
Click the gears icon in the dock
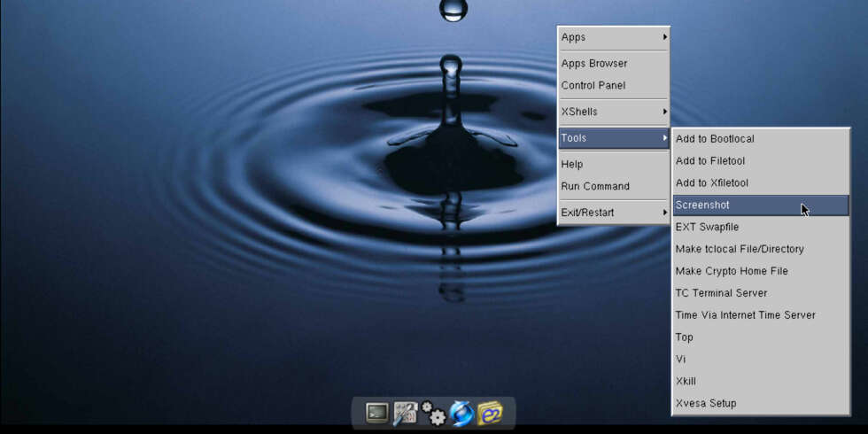433,414
